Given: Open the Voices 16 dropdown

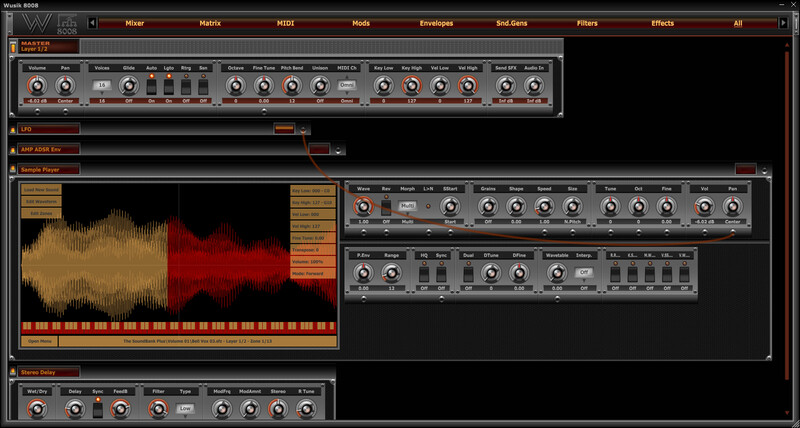Looking at the screenshot, I should [x=102, y=87].
